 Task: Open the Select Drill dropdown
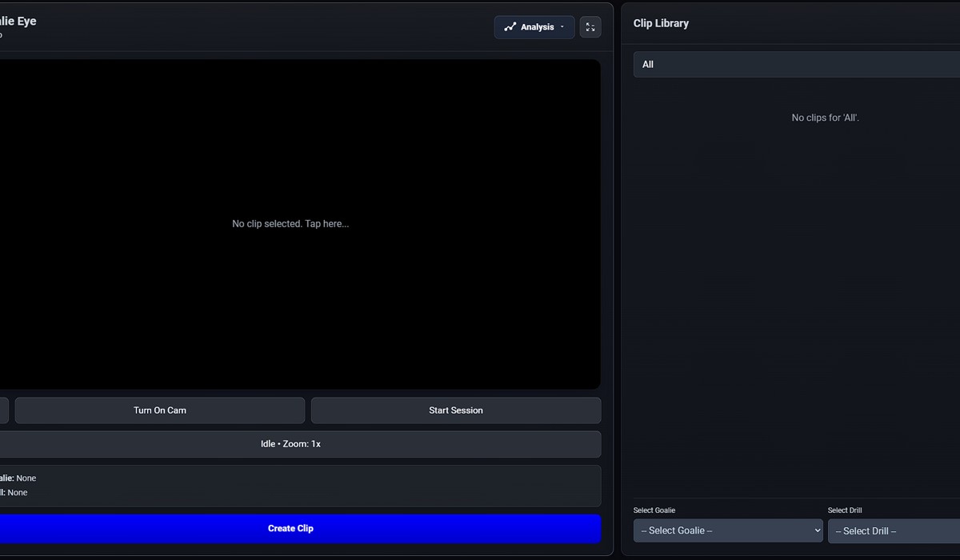point(894,531)
